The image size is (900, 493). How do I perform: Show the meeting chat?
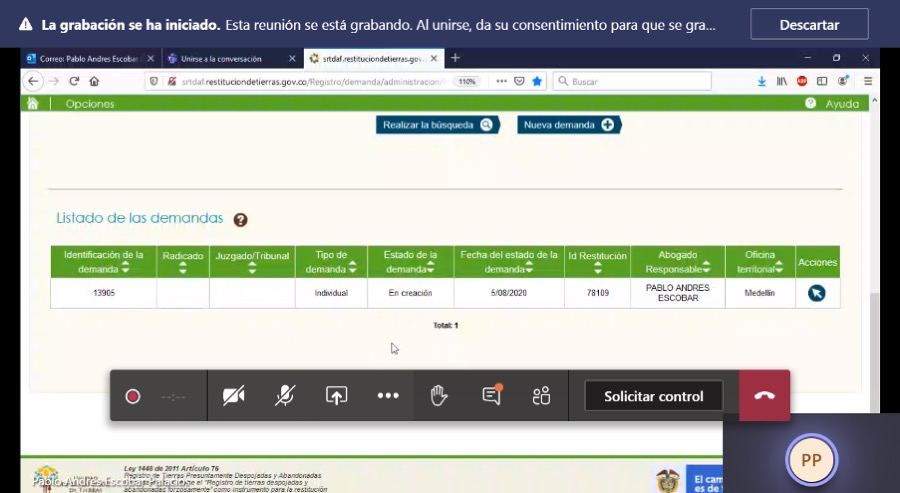pyautogui.click(x=491, y=395)
